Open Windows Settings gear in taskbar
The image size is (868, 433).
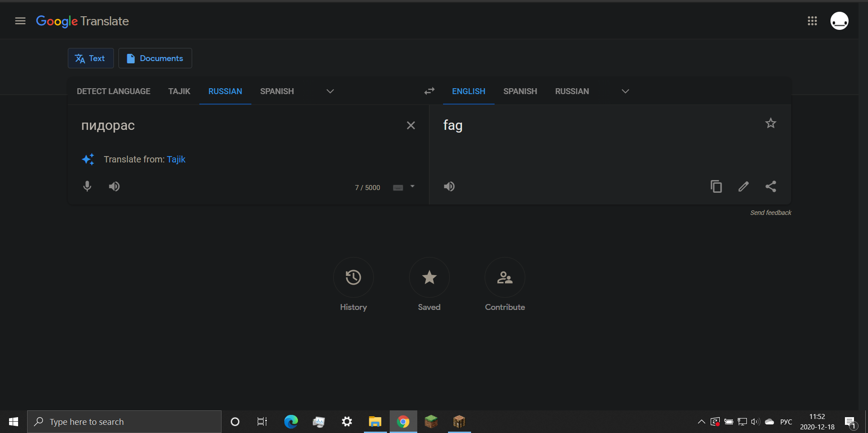[347, 422]
